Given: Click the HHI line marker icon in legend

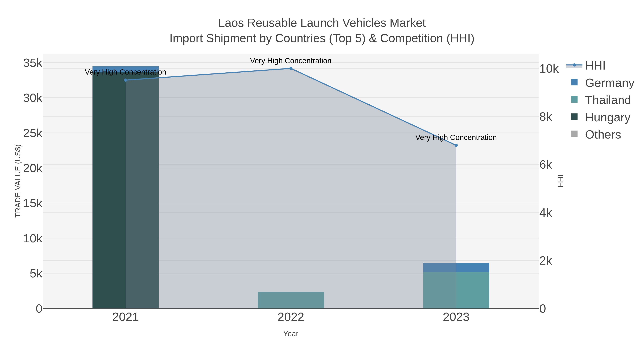Looking at the screenshot, I should (x=574, y=65).
